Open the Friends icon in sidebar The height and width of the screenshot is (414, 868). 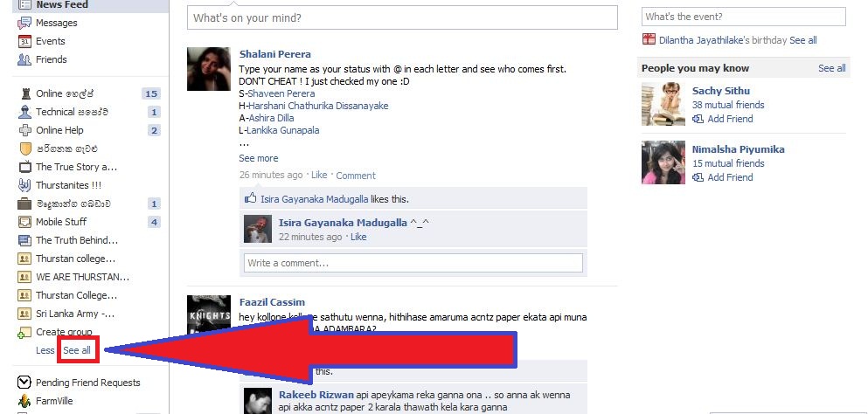point(24,59)
